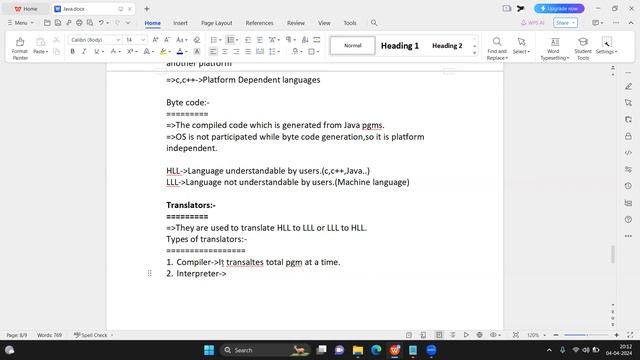Clear formatting with eraser icon
Viewport: 640px width, 360px height.
(197, 40)
